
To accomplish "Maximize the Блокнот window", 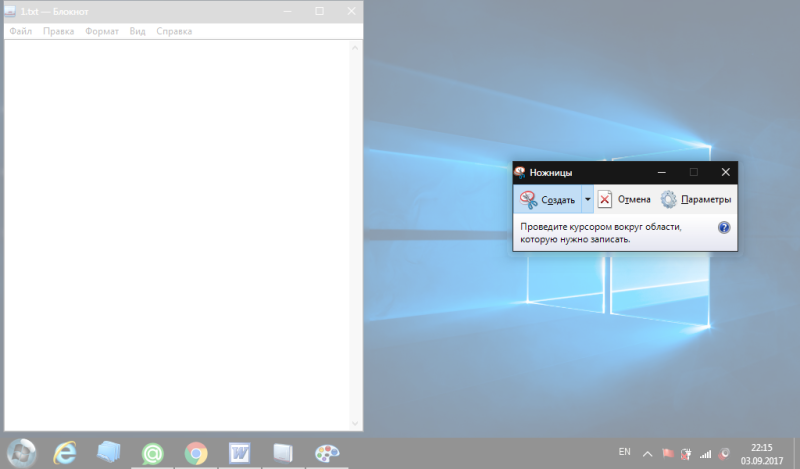I will [319, 11].
